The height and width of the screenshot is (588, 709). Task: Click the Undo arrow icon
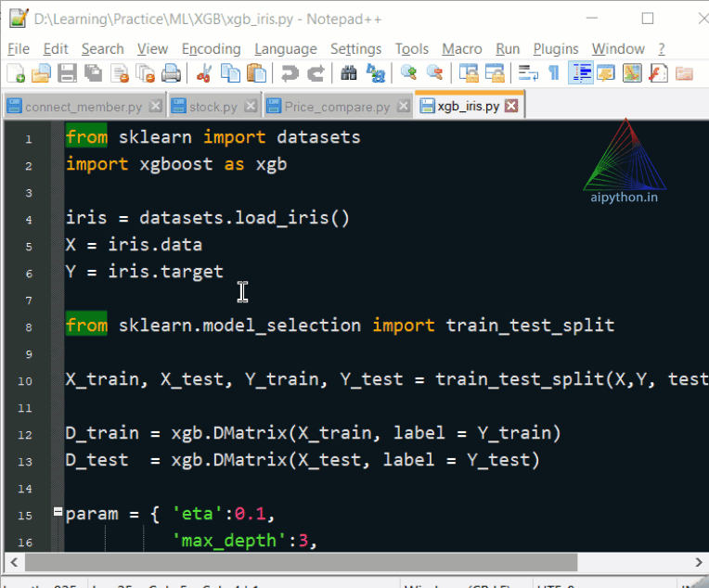click(x=290, y=73)
